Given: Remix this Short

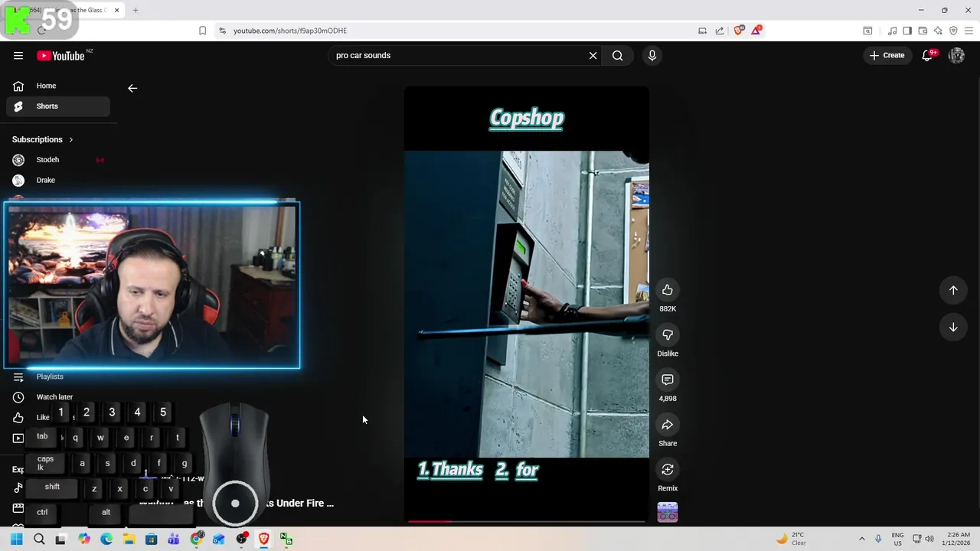Looking at the screenshot, I should point(668,469).
